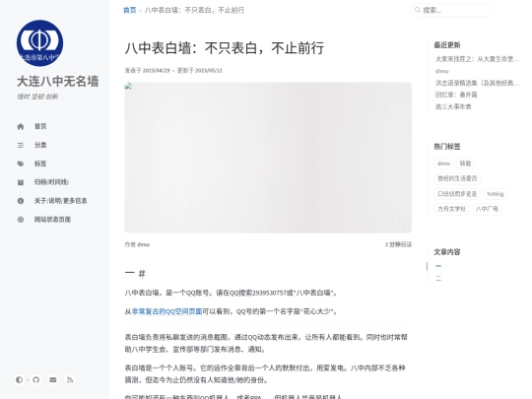Screen dimensions: 532x399
Task: Jump to section 二 in 文章内容
Action: (x=438, y=278)
